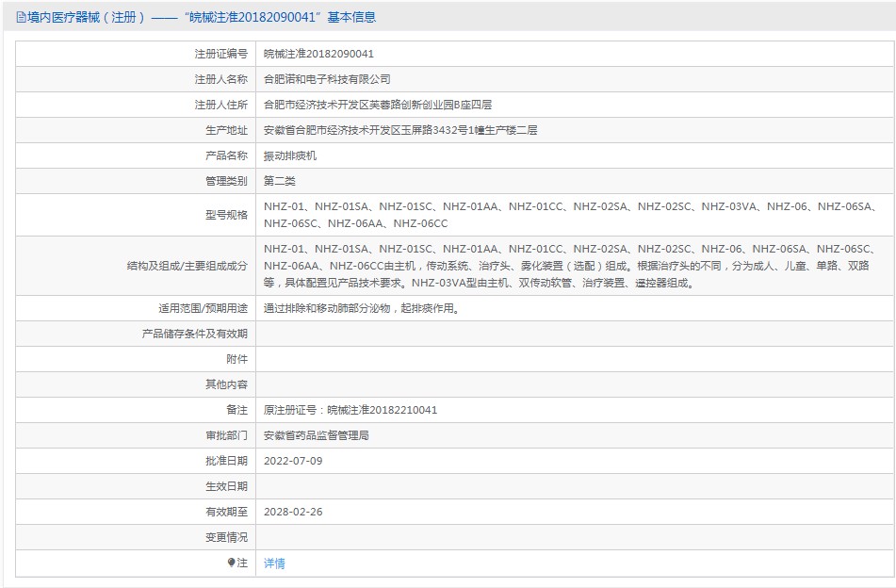Select registration number 皖械注准20182090041 value
The image size is (896, 588).
pyautogui.click(x=318, y=55)
